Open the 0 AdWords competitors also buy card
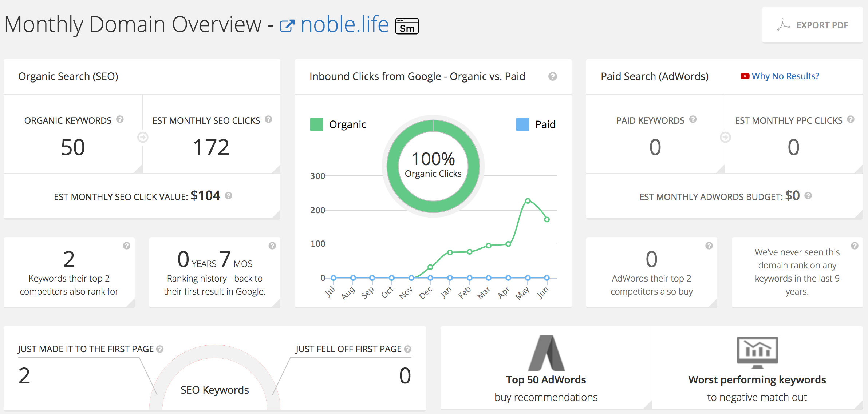The height and width of the screenshot is (414, 868). pos(652,272)
